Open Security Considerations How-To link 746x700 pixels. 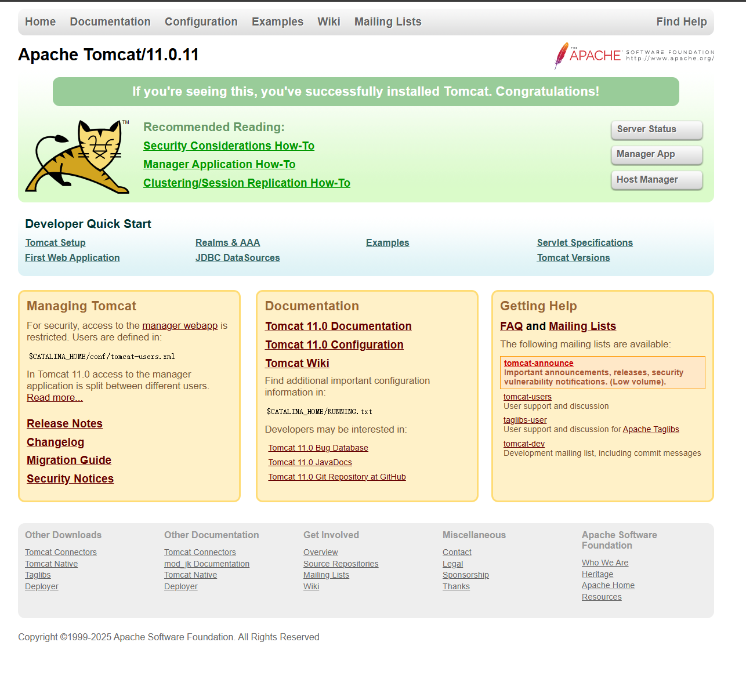[x=229, y=146]
